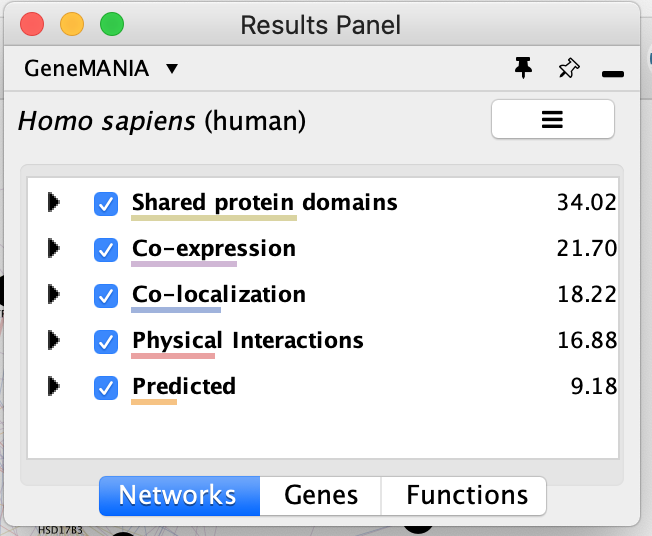The height and width of the screenshot is (536, 652).
Task: Select the Networks tab
Action: 178,495
